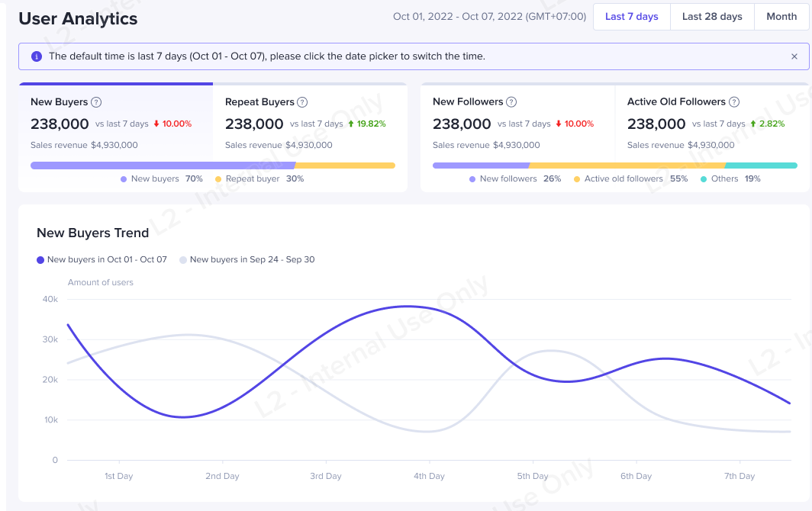Image resolution: width=812 pixels, height=511 pixels.
Task: Switch to Last 28 days range
Action: (712, 17)
